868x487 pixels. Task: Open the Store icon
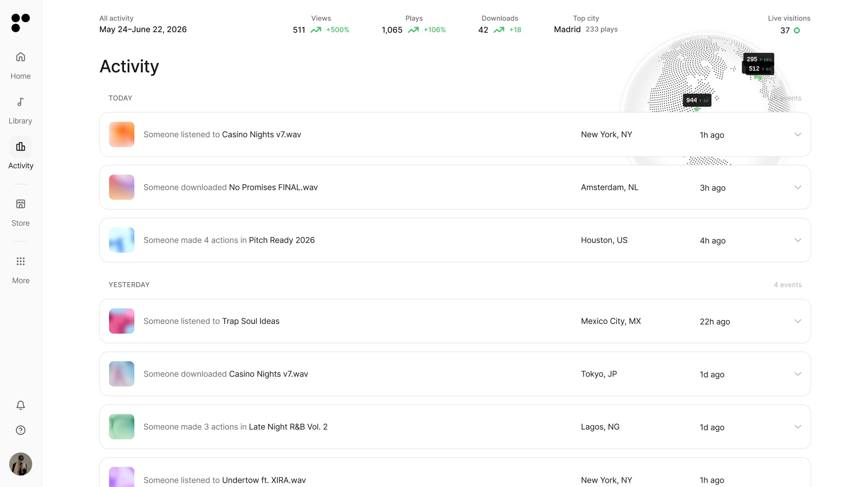coord(21,204)
